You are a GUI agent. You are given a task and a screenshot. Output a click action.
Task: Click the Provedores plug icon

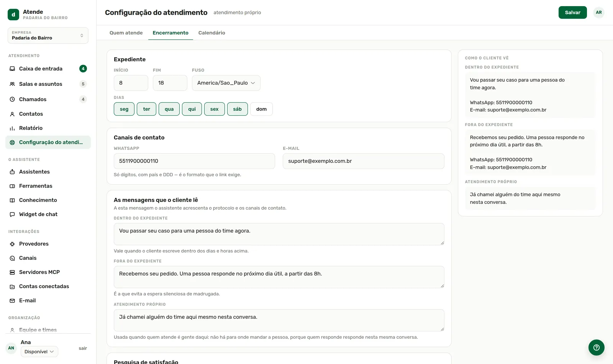coord(12,244)
